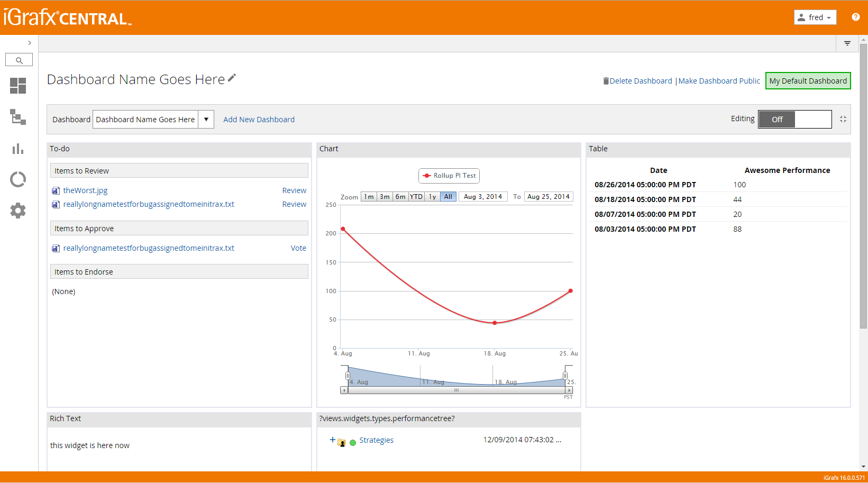Screen dimensions: 868x483
Task: Click the chart navigator left range handle
Action: [348, 376]
